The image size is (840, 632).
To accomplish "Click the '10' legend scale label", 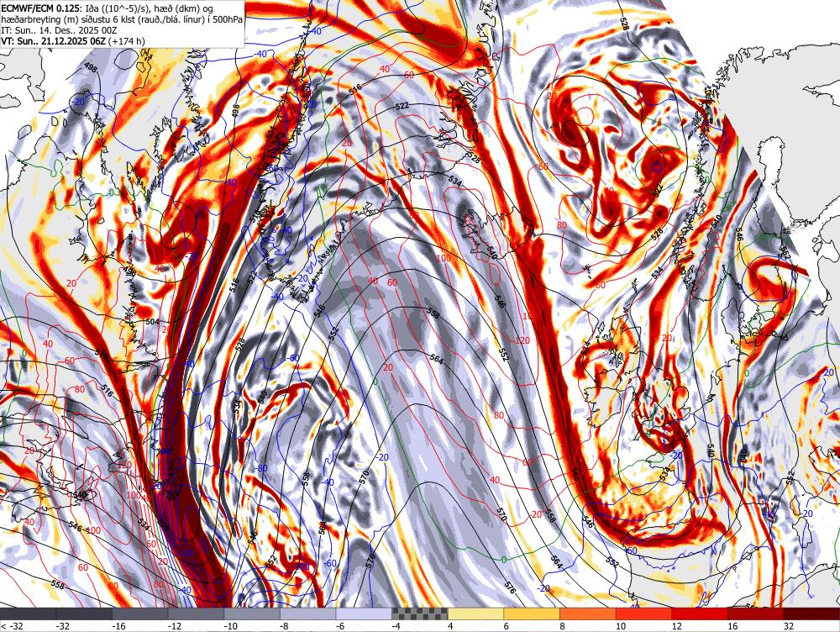I will point(621,626).
